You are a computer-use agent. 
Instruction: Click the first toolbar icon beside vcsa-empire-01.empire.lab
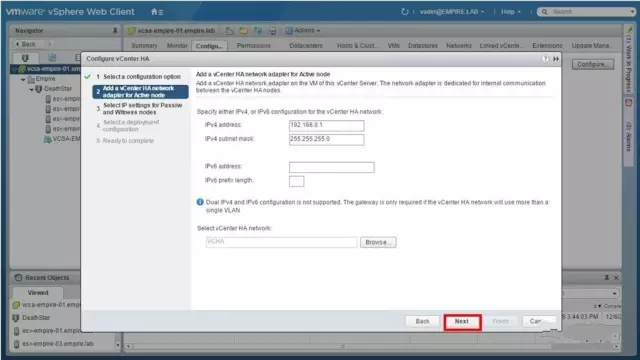[230, 31]
